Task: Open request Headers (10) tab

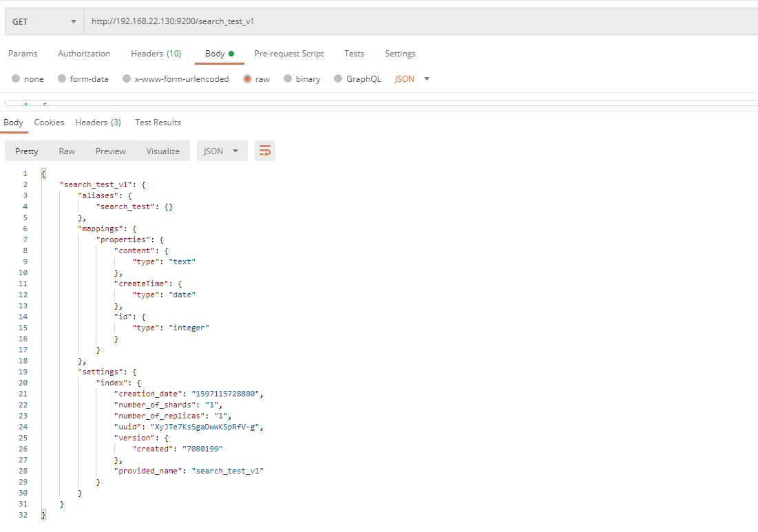Action: click(x=156, y=54)
